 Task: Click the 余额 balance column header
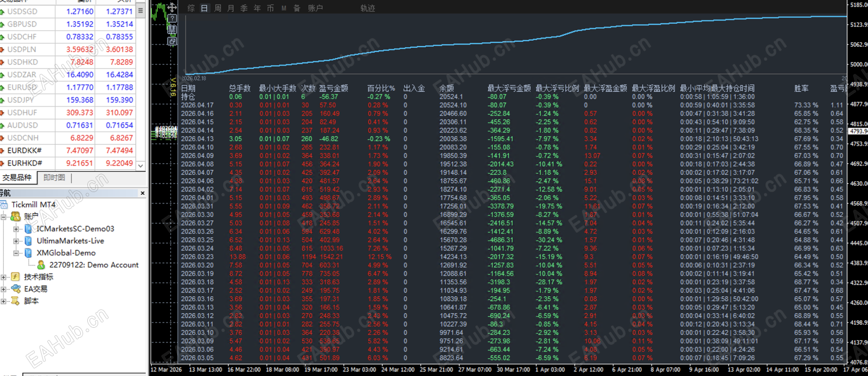(x=446, y=88)
